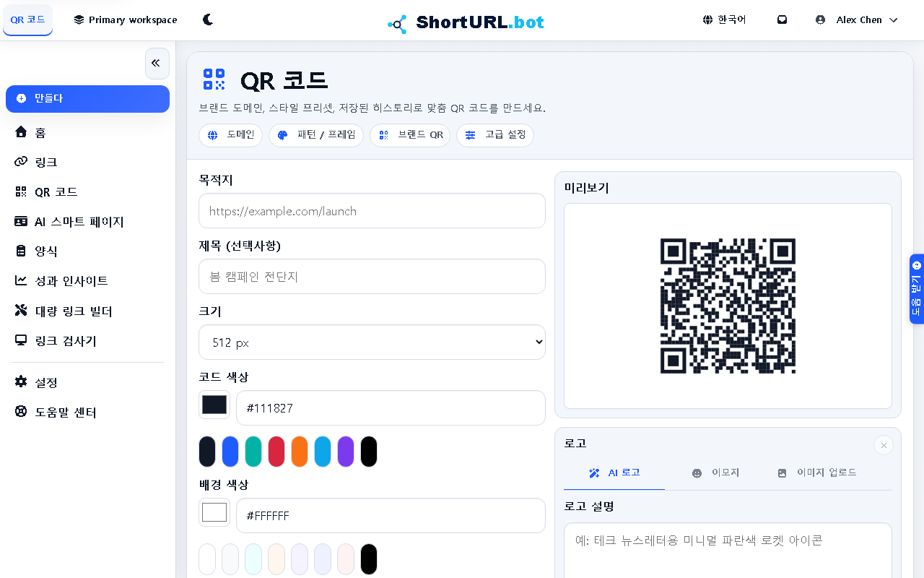Close the 로고 panel with X
924x578 pixels.
click(x=884, y=445)
